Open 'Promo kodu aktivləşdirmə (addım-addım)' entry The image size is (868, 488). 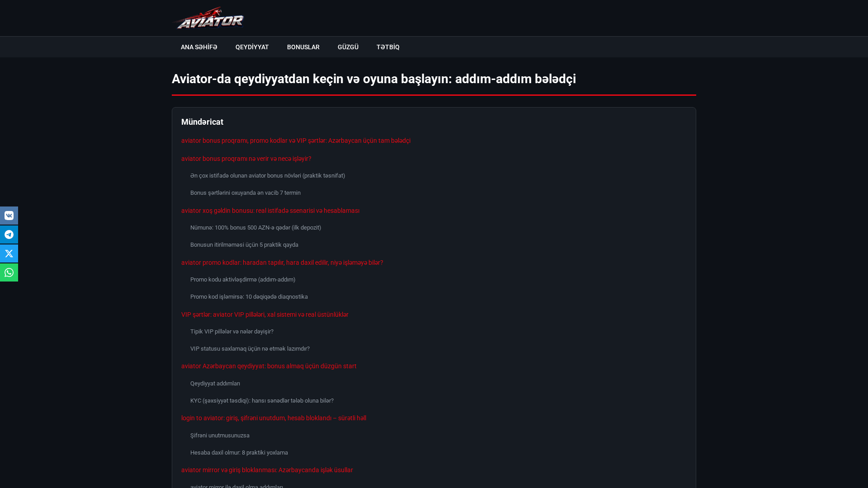(243, 280)
